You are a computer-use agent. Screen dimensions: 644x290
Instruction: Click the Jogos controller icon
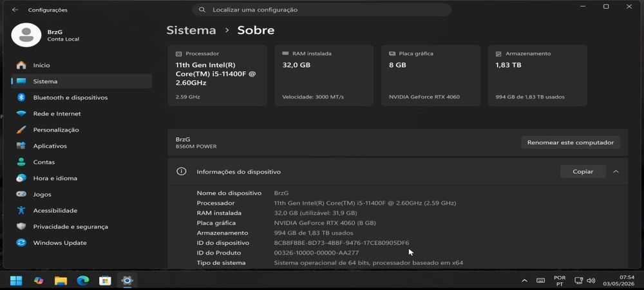click(x=21, y=194)
